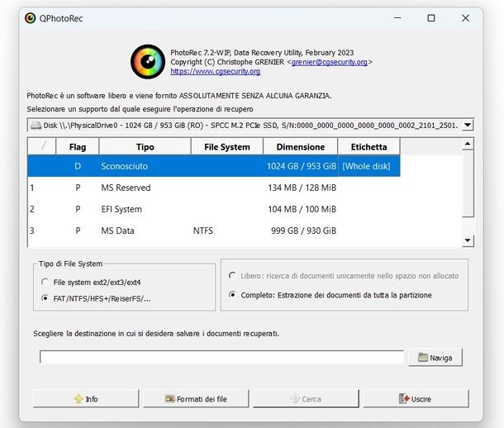Click the disk drive icon in the drive selector

[x=36, y=126]
